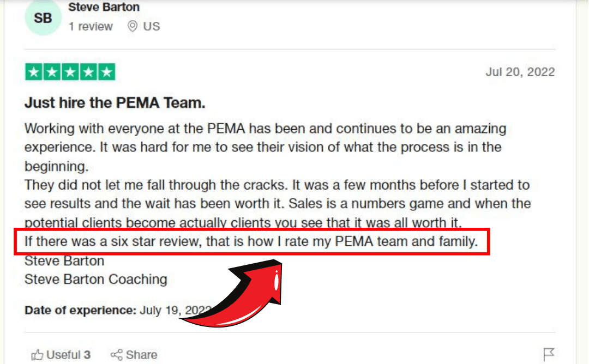The width and height of the screenshot is (589, 364).
Task: Click the third green rating star
Action: [x=70, y=72]
